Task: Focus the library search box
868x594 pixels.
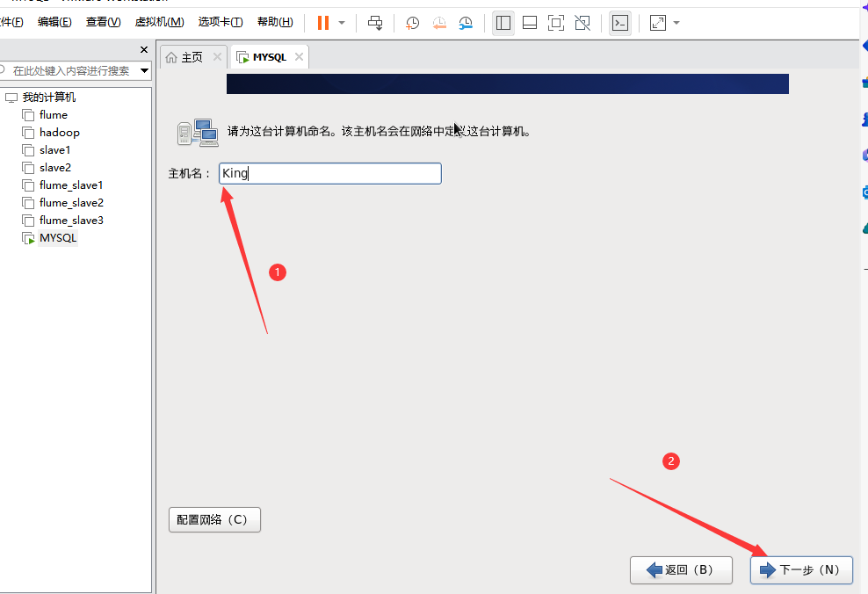Action: point(69,71)
